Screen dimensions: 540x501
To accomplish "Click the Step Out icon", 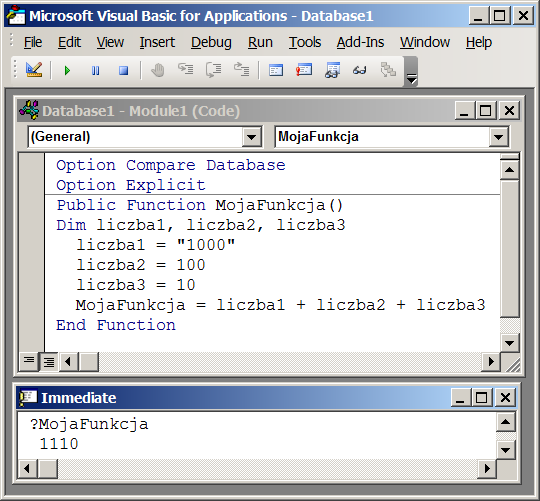I will (241, 69).
